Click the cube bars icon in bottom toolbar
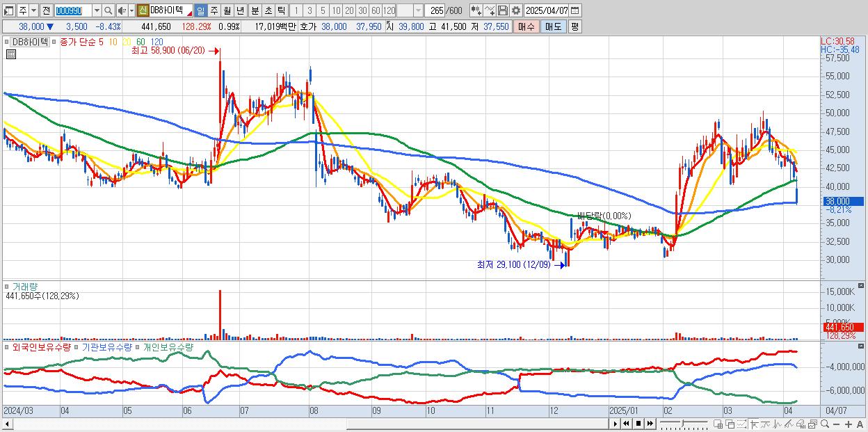Image resolution: width=868 pixels, height=432 pixels. pos(801,424)
